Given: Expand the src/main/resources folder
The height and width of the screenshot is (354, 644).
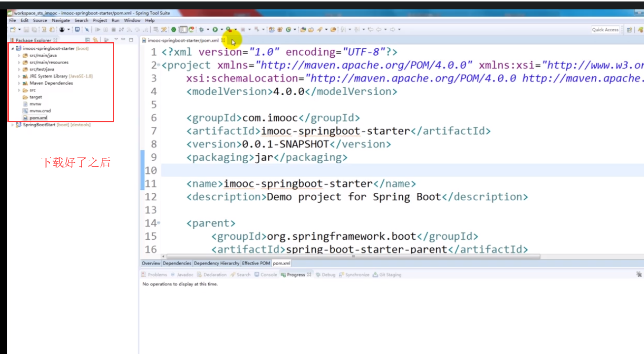Looking at the screenshot, I should [x=19, y=63].
